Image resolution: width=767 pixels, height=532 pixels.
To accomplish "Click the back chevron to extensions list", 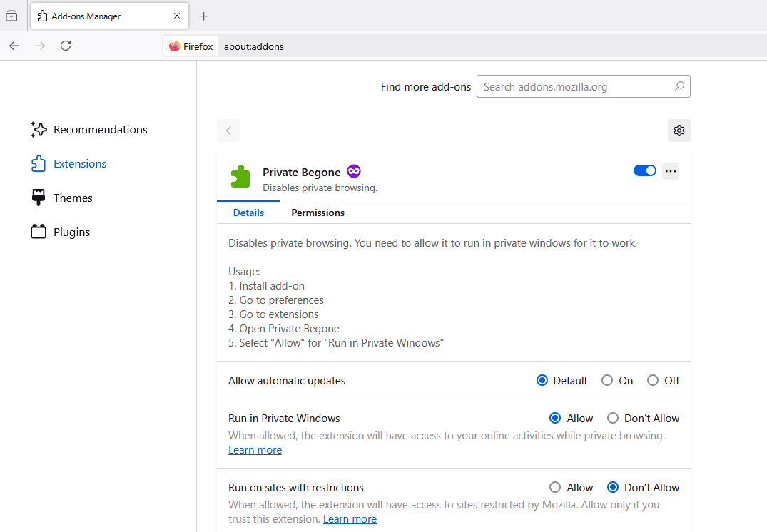I will [x=228, y=131].
